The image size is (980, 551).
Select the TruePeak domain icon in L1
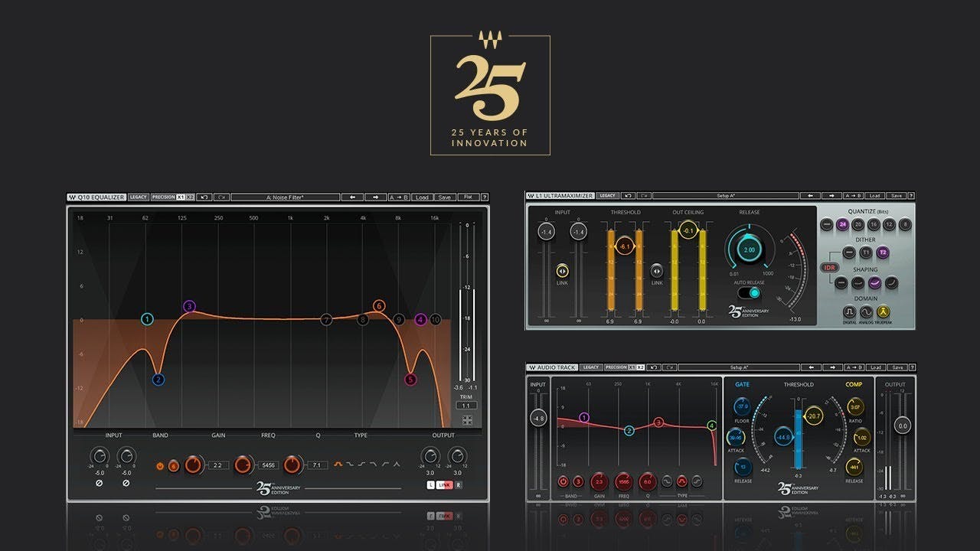(883, 312)
